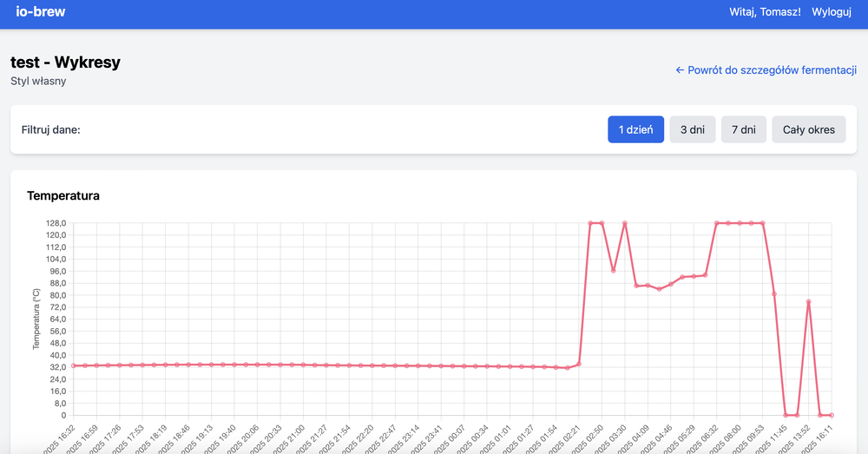
Task: Click the 32,0 y-axis tick label
Action: (x=54, y=367)
